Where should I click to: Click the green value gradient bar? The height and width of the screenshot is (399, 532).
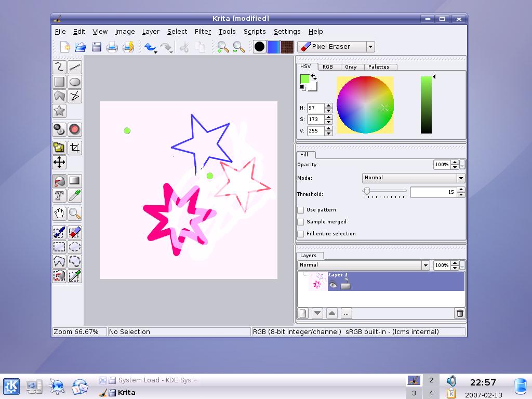426,105
